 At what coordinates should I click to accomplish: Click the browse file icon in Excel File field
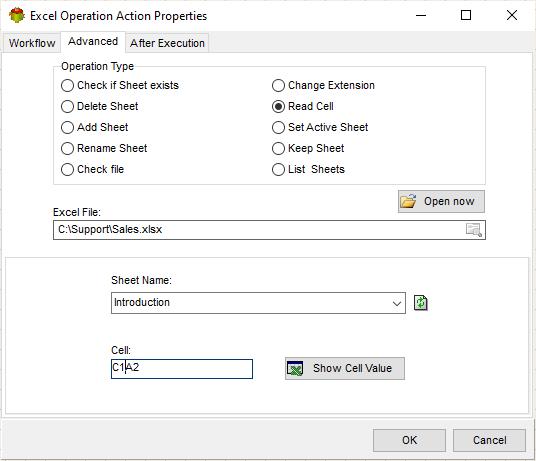pyautogui.click(x=474, y=230)
